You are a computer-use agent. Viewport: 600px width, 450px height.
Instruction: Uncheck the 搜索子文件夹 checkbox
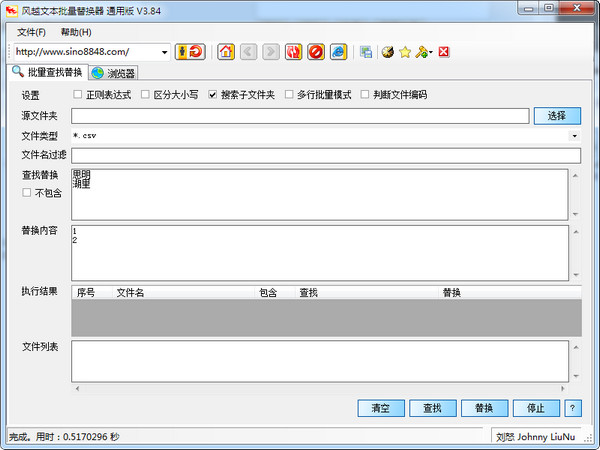coord(212,94)
